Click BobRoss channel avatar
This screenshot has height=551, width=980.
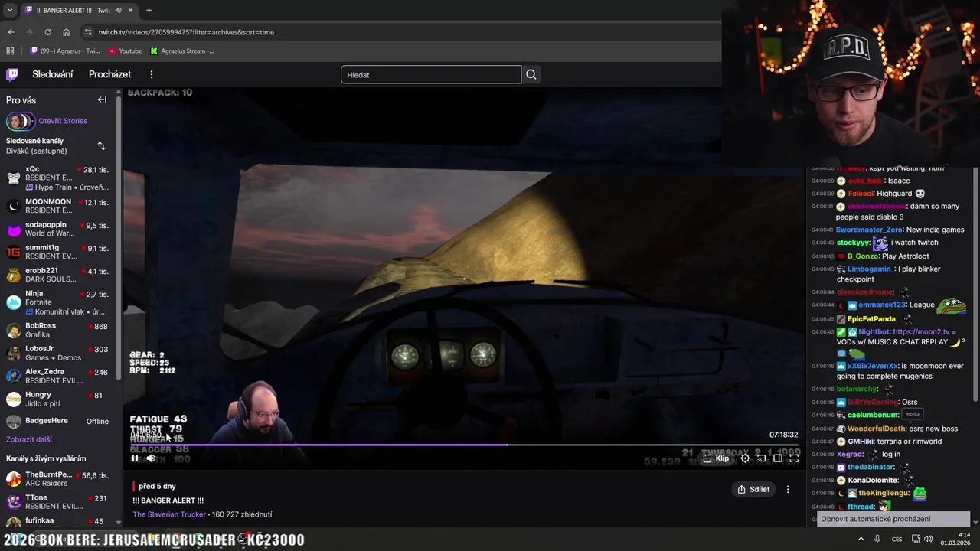[14, 330]
